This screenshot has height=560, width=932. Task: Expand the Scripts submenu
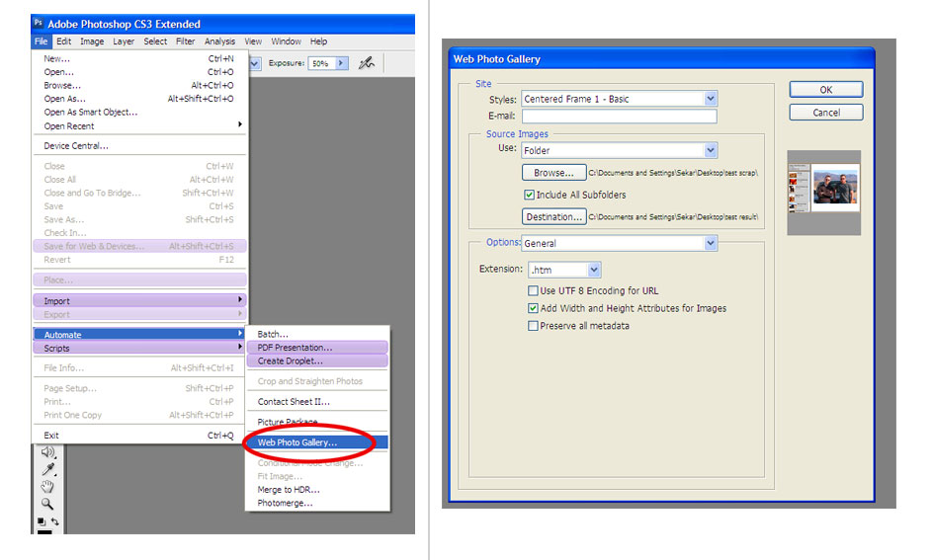tap(139, 348)
